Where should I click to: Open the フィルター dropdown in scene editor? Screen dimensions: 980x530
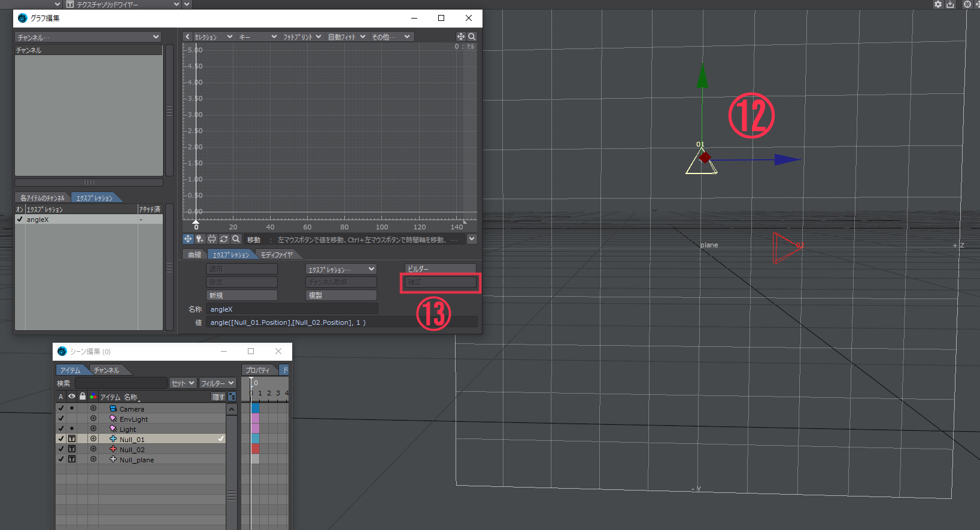[x=217, y=383]
